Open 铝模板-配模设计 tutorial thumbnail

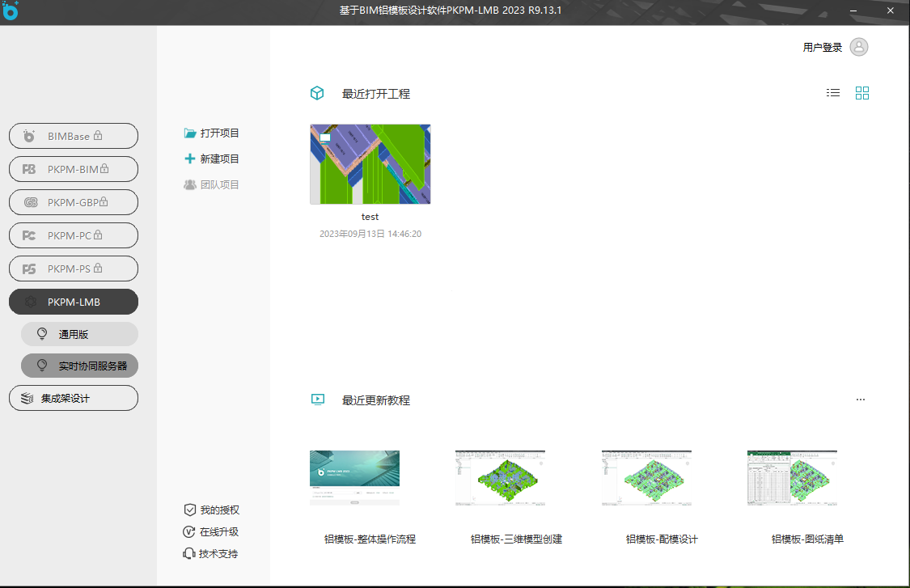coord(646,478)
